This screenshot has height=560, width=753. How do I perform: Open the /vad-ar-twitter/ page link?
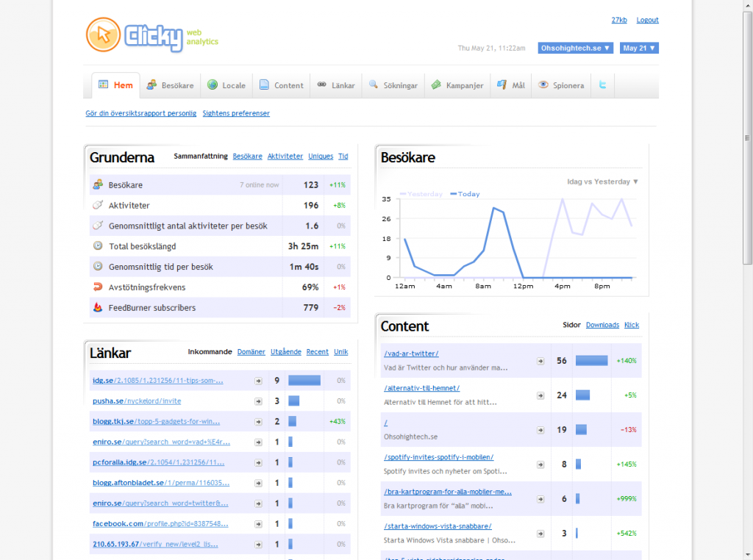[x=411, y=353]
